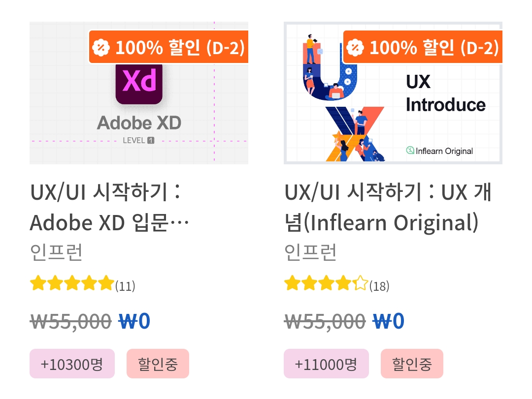Select the +10300명 tag
The width and height of the screenshot is (532, 399).
coord(72,364)
